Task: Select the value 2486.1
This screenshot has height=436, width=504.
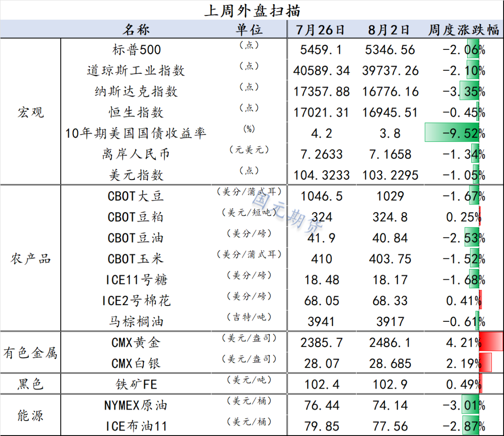Action: [x=390, y=342]
